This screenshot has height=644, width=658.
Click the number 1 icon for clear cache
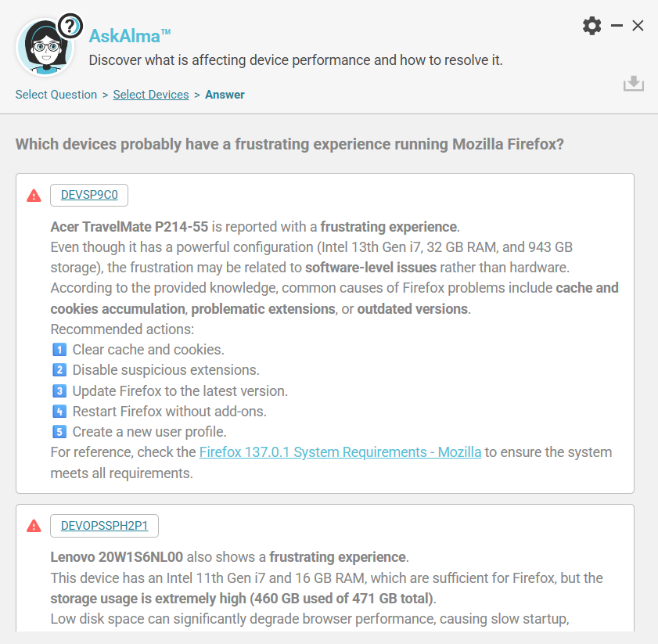[x=59, y=350]
